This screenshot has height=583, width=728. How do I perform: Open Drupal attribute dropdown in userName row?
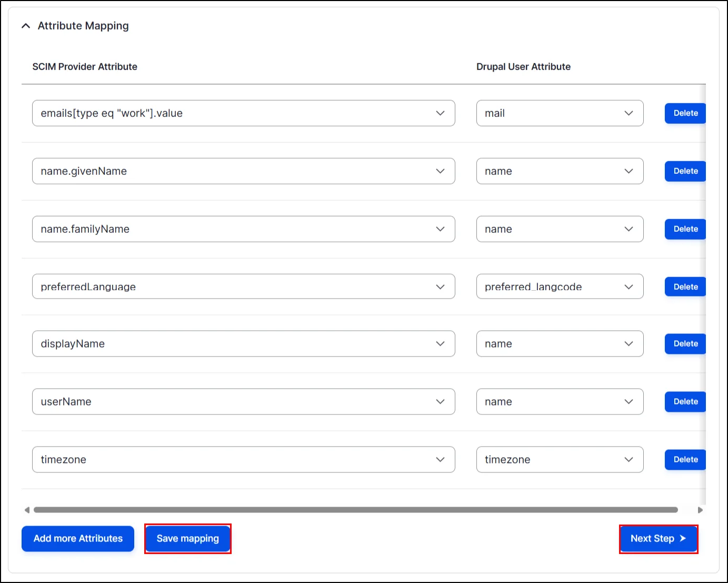click(x=560, y=402)
